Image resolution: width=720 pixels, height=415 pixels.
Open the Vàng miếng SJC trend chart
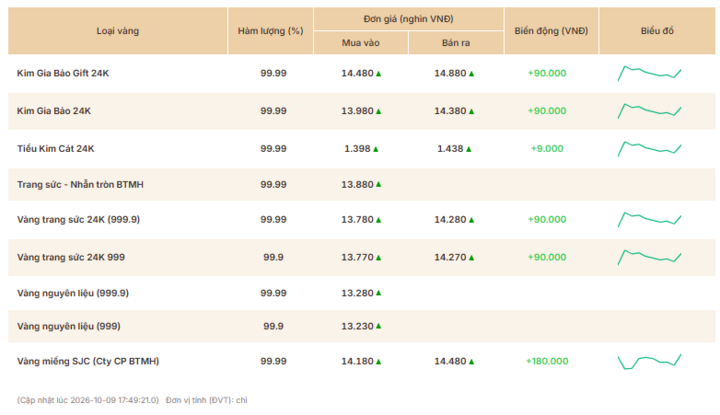click(x=649, y=361)
